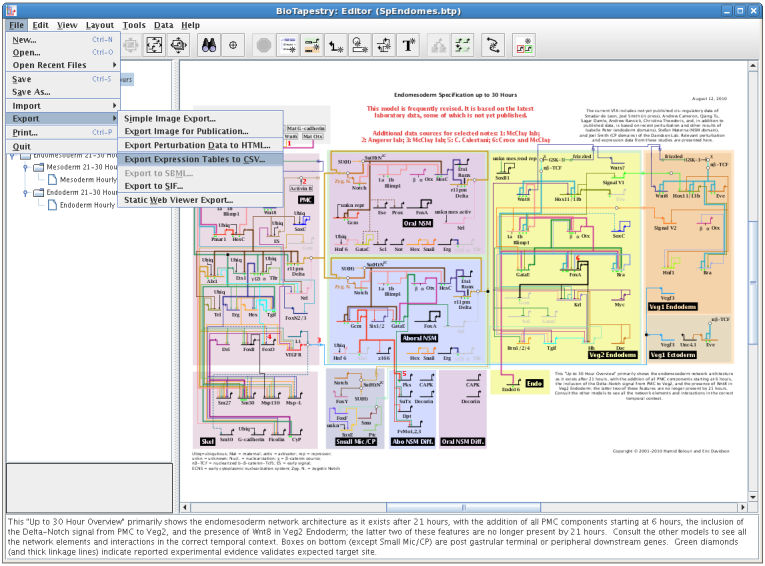
Task: Click the add link toolbar icon
Action: coord(338,44)
